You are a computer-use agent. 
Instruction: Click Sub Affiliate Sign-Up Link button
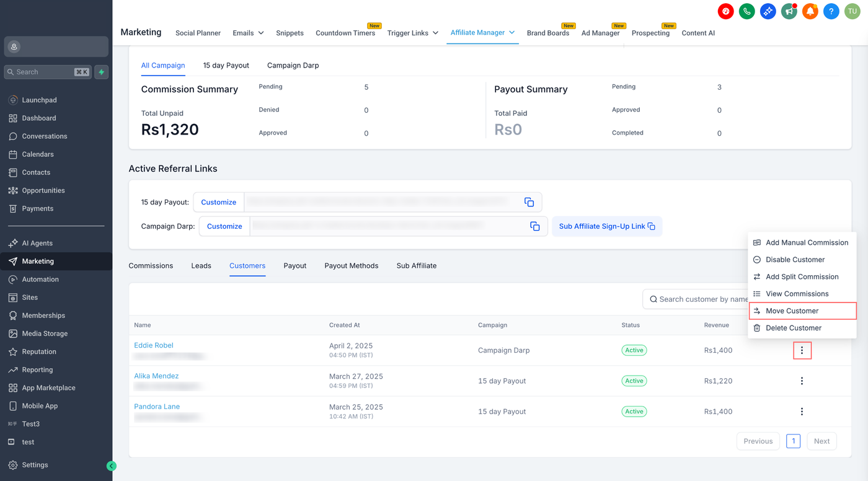(x=606, y=226)
